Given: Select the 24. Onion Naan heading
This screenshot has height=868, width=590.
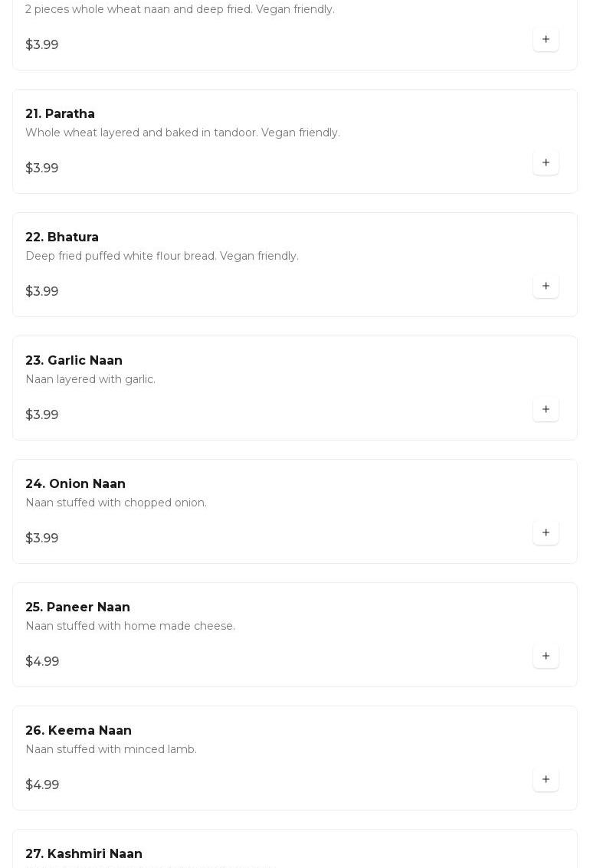Looking at the screenshot, I should [x=75, y=484].
